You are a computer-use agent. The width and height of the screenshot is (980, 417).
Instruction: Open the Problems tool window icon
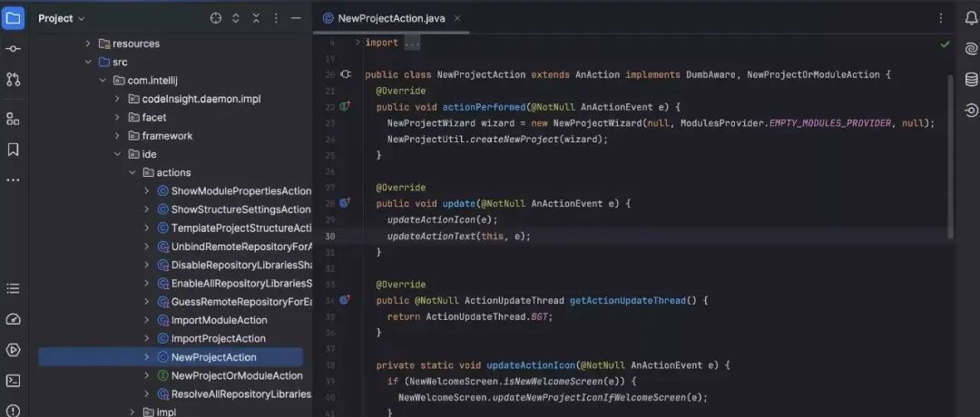(x=13, y=410)
